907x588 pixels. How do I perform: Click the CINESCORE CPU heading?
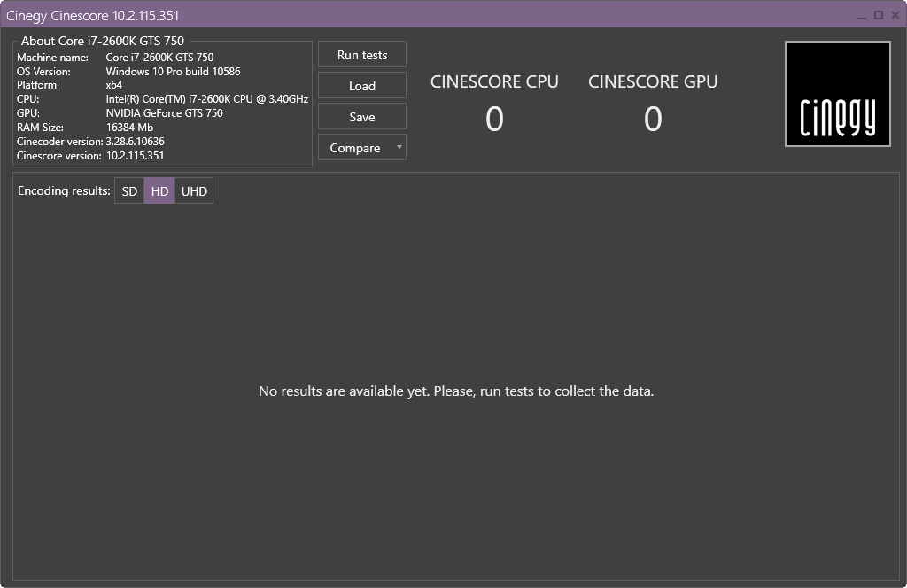click(x=494, y=81)
